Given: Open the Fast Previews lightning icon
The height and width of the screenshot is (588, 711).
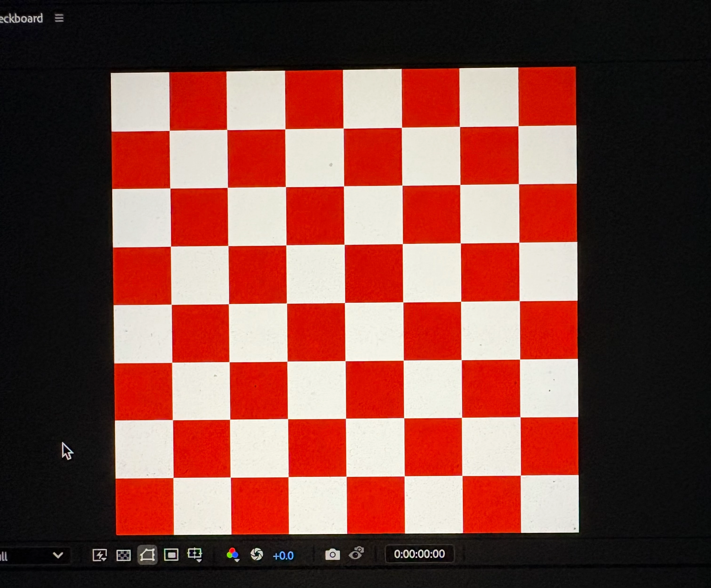Looking at the screenshot, I should click(100, 555).
